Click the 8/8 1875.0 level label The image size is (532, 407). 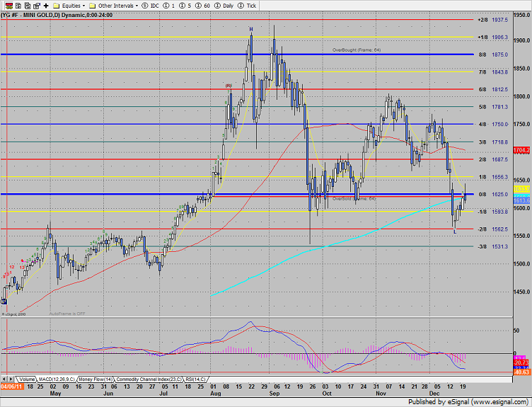[493, 55]
